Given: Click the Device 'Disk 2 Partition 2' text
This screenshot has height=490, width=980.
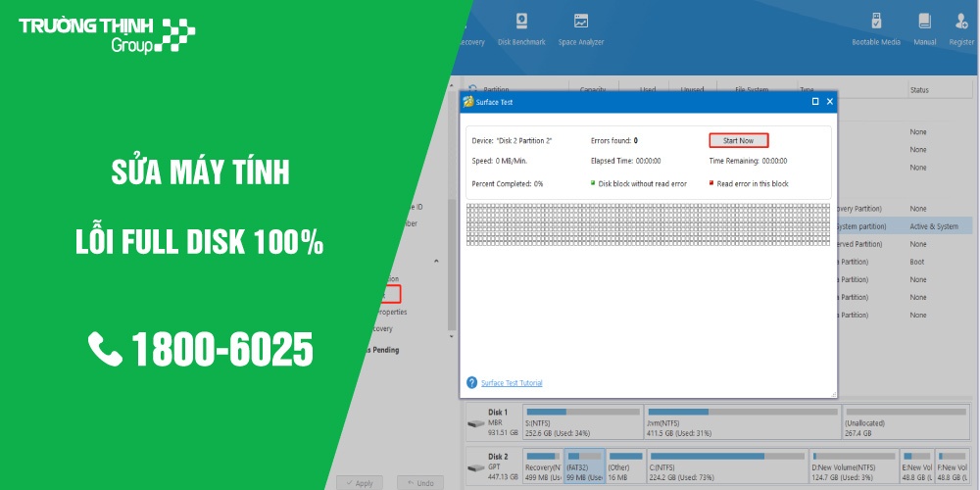Looking at the screenshot, I should pyautogui.click(x=512, y=141).
